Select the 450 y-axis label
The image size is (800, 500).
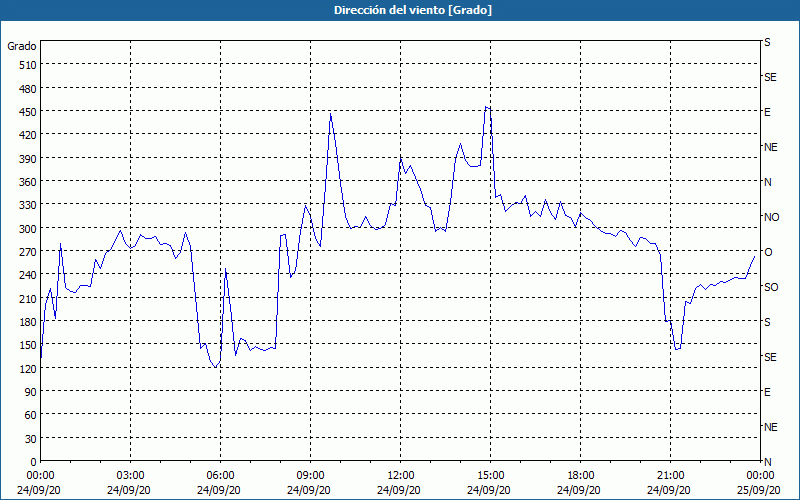[28, 112]
